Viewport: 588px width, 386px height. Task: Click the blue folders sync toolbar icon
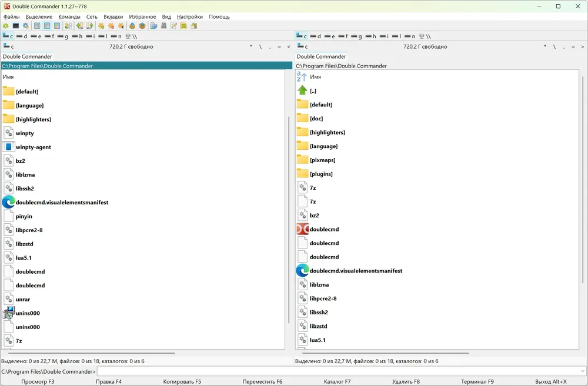(153, 26)
